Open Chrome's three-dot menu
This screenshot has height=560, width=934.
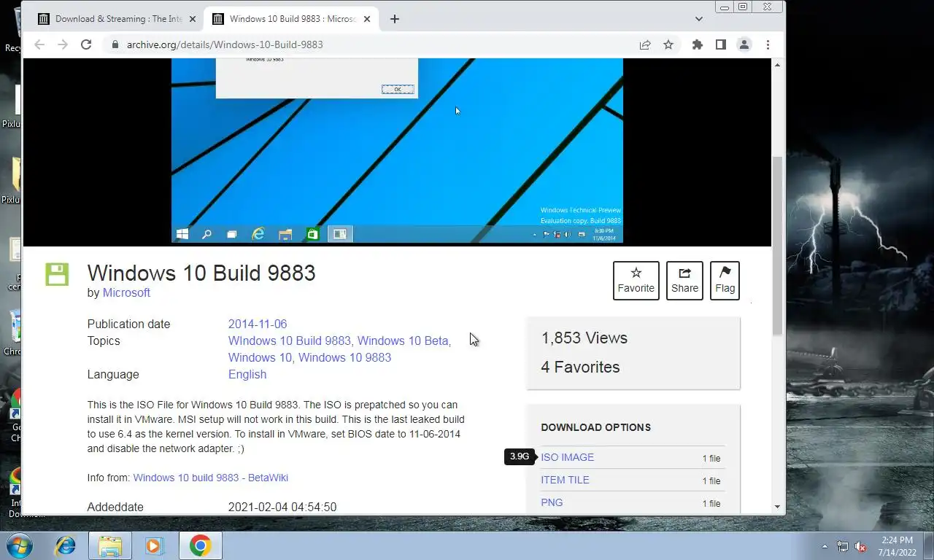[x=768, y=44]
